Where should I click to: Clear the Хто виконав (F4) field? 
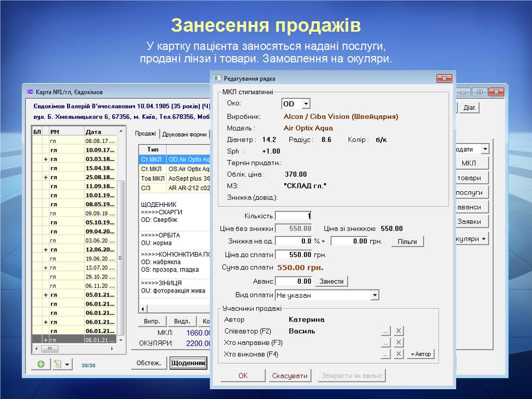pos(398,354)
